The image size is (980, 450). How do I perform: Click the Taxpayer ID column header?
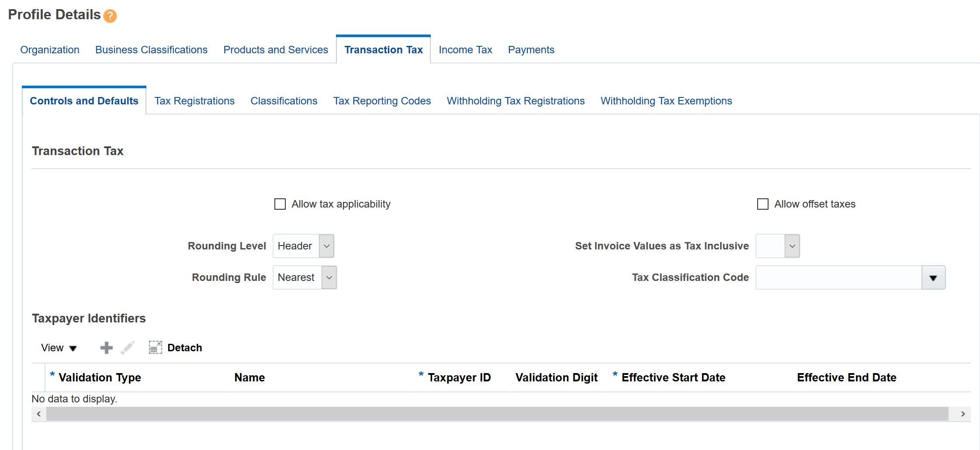pos(459,377)
